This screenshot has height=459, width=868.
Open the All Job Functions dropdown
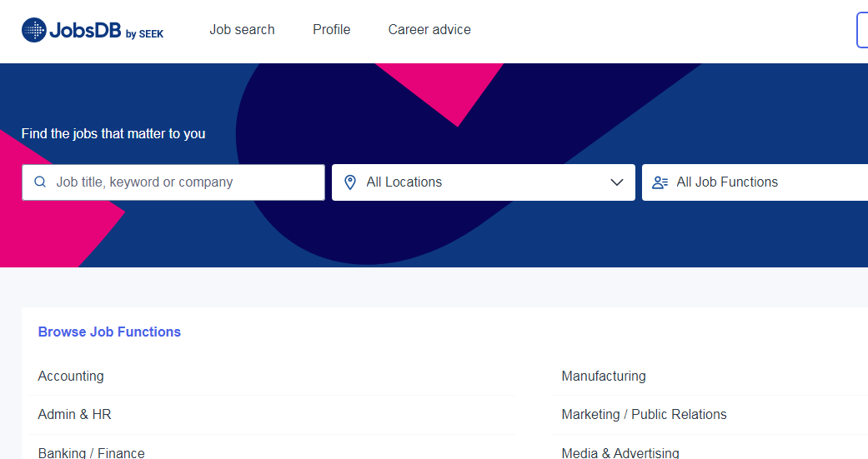coord(755,182)
